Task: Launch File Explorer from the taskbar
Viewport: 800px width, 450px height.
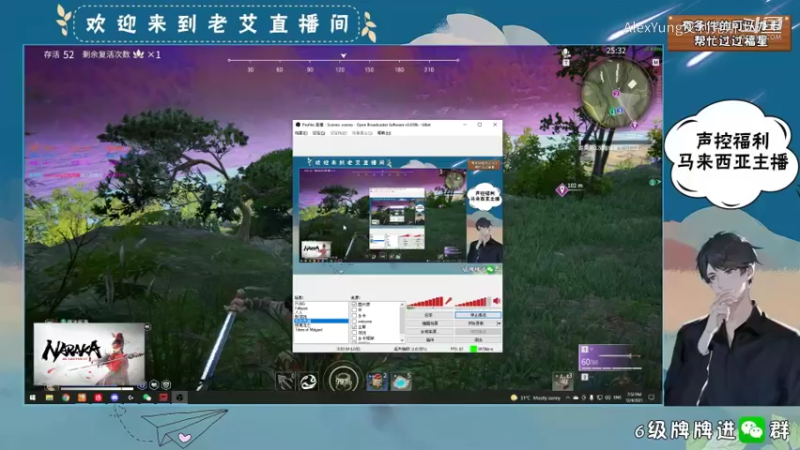Action: tap(49, 397)
